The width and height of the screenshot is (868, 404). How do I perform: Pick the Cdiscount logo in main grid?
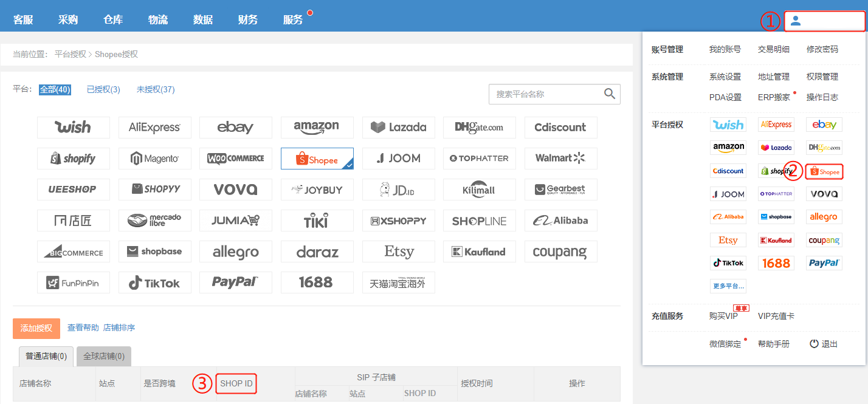561,128
